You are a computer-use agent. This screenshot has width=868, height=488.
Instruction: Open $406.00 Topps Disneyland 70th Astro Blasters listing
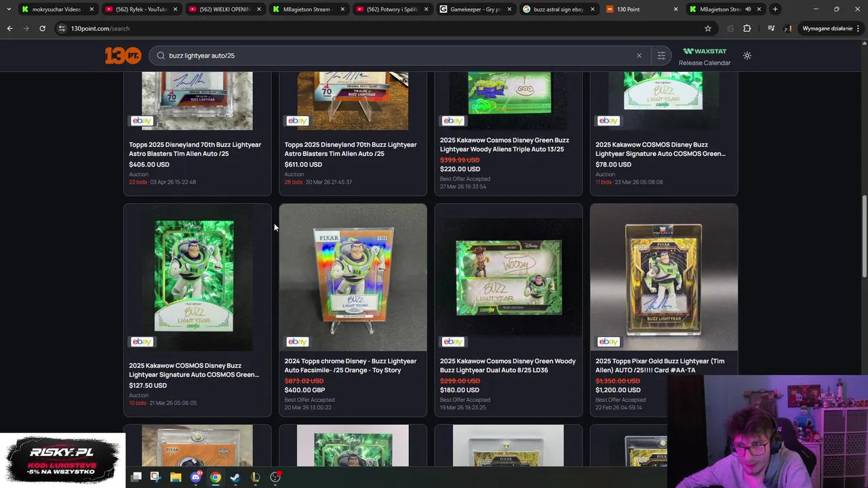tap(195, 149)
